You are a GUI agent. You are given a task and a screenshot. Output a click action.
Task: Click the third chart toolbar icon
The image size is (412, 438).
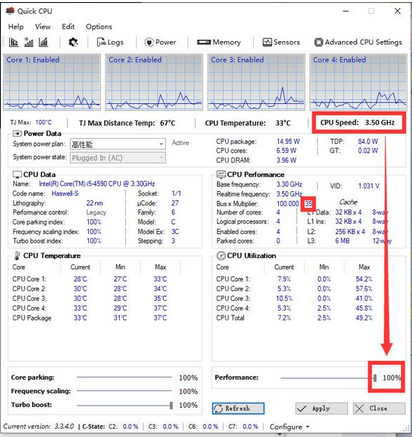[43, 42]
